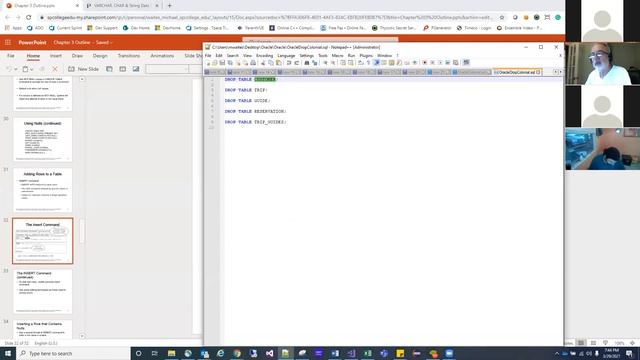Click Notepad++ Find binoculars icon
This screenshot has width=640, height=360.
pos(307,63)
